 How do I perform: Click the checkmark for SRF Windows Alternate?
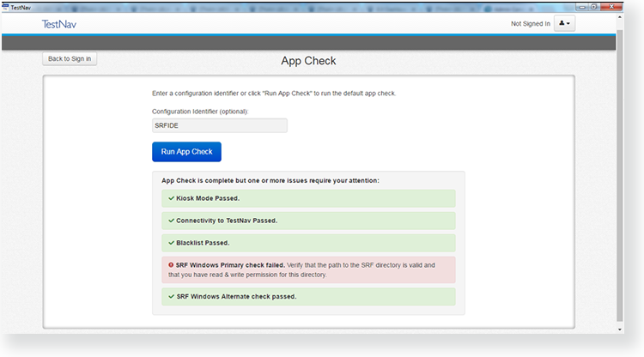tap(172, 297)
